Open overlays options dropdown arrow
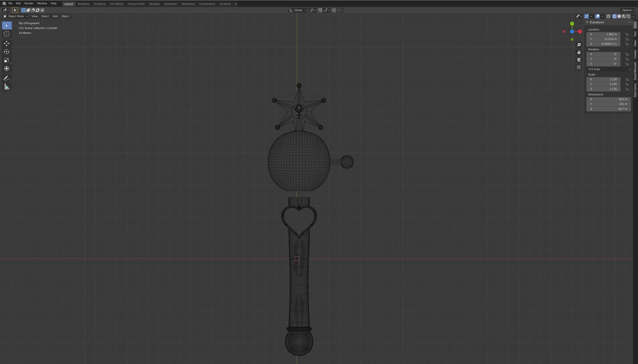The width and height of the screenshot is (638, 364). [x=602, y=16]
